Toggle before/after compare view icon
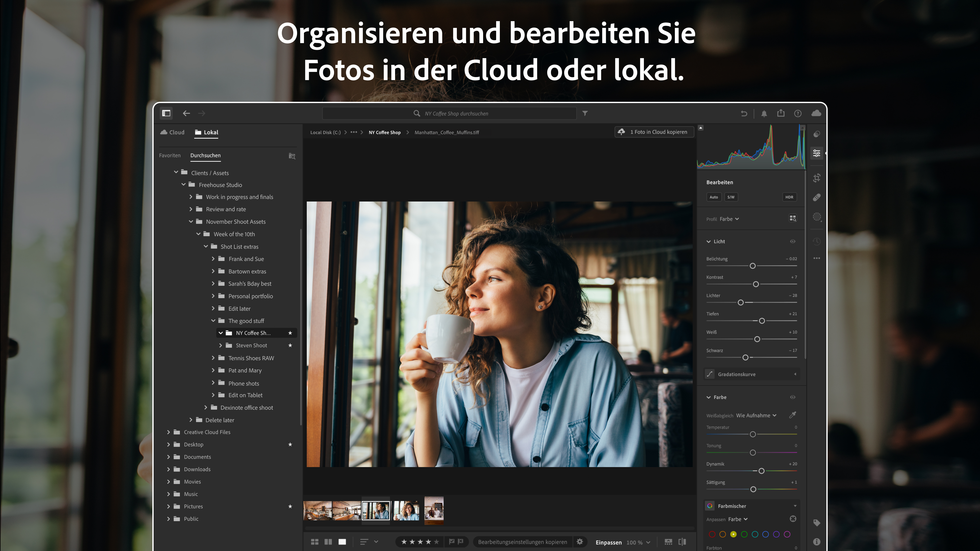The image size is (980, 551). [682, 542]
